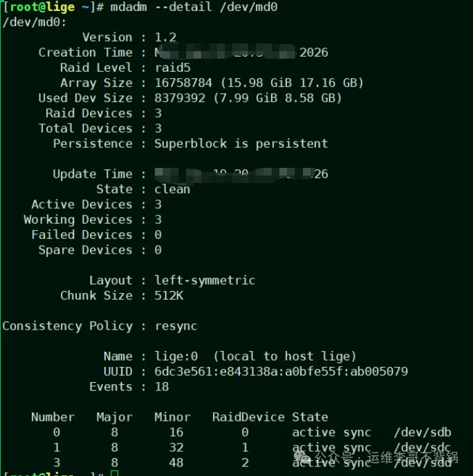
Task: Click the left-symmetric Layout value
Action: tap(205, 280)
